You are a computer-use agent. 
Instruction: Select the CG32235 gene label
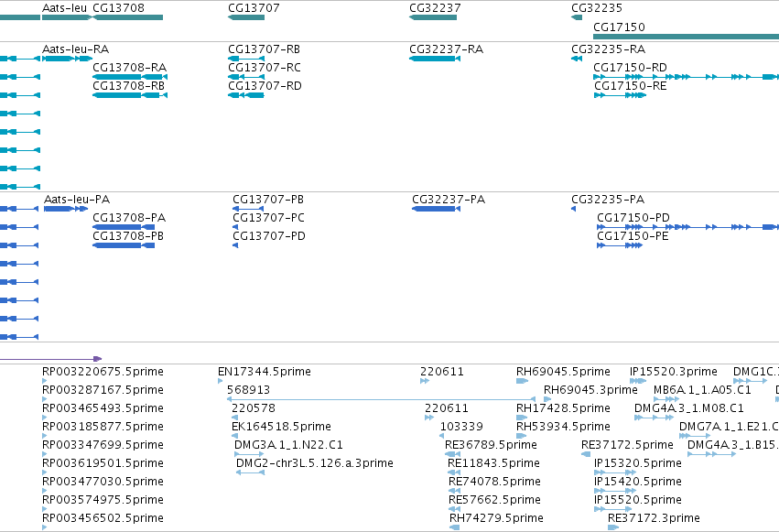[597, 8]
